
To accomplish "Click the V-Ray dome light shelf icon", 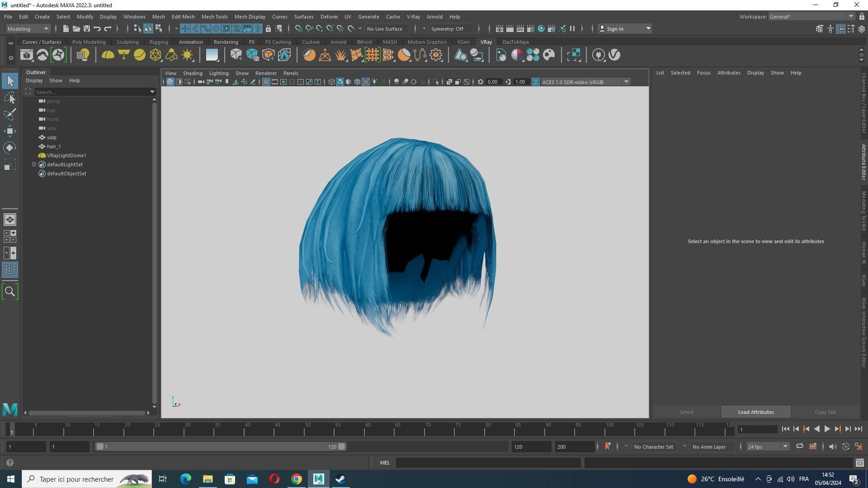I will pyautogui.click(x=108, y=55).
